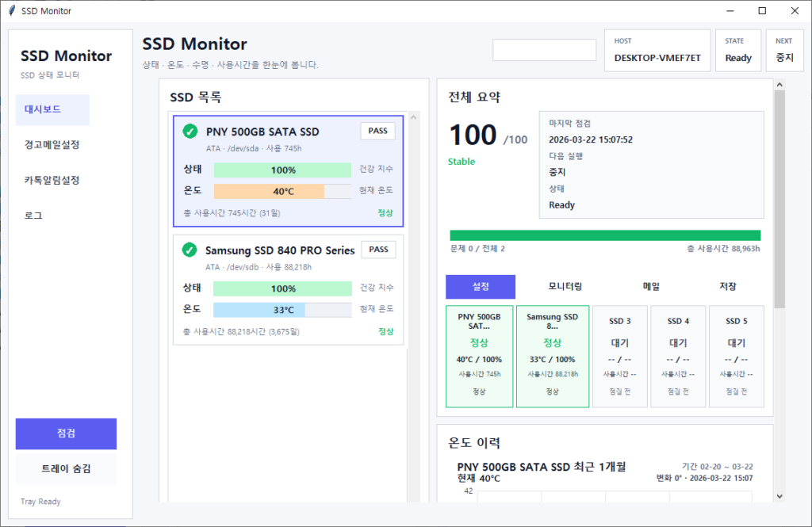The width and height of the screenshot is (812, 527).
Task: Click the green check icon for Samsung SSD
Action: pyautogui.click(x=190, y=250)
